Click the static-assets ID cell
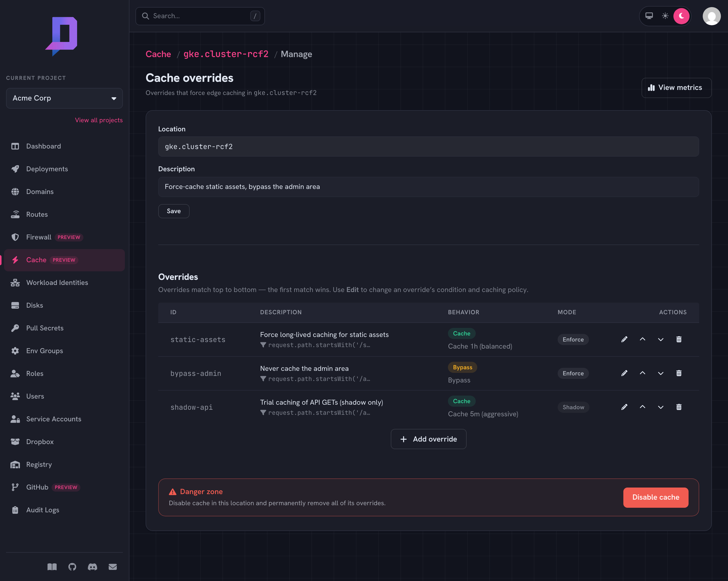728x581 pixels. pyautogui.click(x=198, y=340)
